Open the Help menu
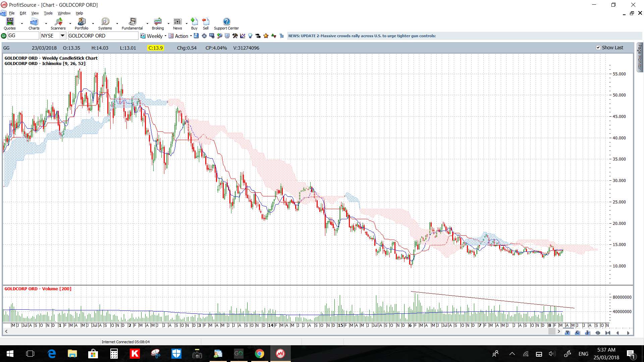Image resolution: width=644 pixels, height=362 pixels. tap(79, 13)
